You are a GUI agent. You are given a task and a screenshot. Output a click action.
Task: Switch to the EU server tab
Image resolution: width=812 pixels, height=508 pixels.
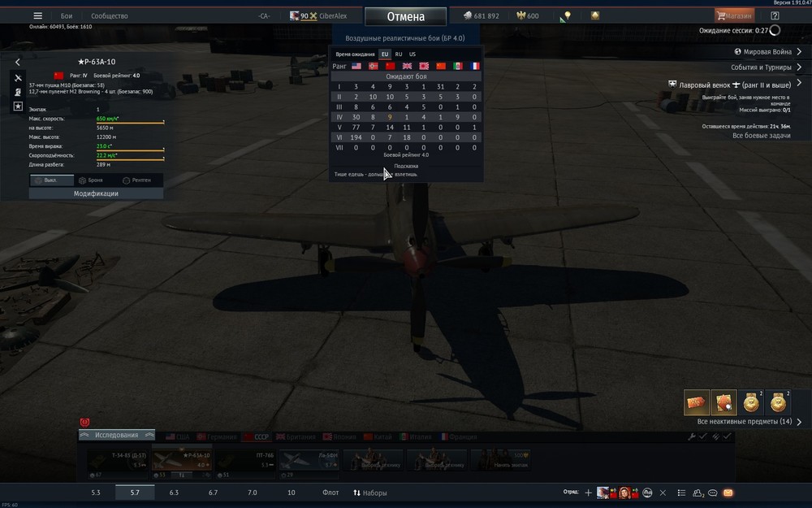385,54
